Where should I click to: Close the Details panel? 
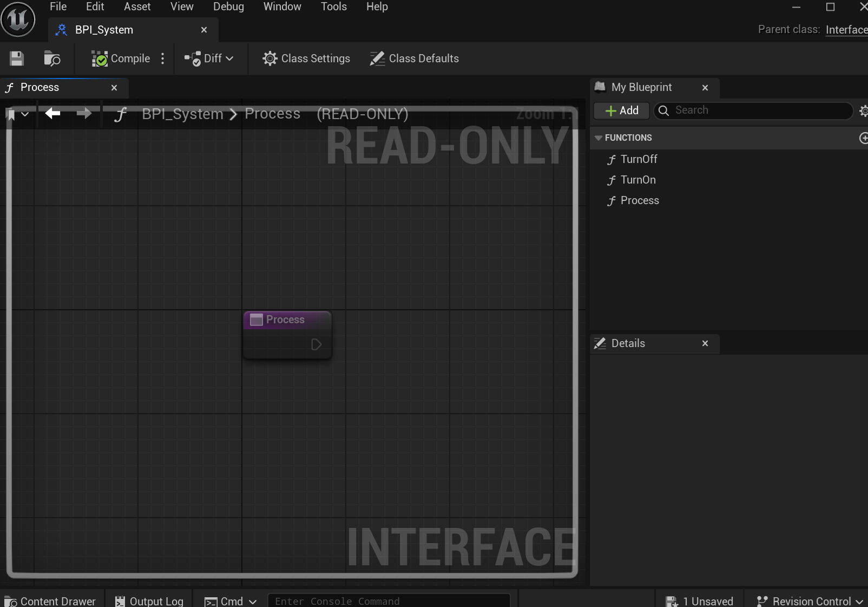[705, 343]
